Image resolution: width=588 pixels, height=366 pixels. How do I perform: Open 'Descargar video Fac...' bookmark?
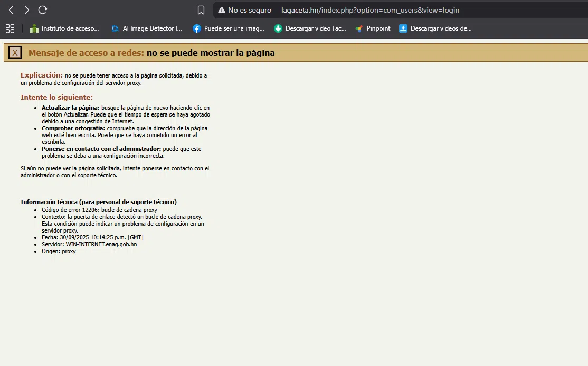[310, 28]
